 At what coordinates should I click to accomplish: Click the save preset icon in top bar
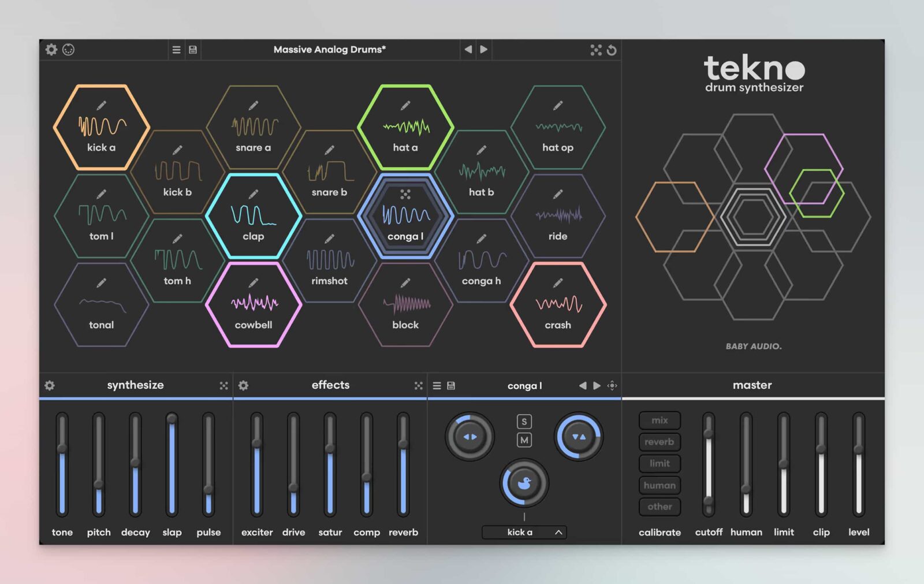tap(193, 50)
